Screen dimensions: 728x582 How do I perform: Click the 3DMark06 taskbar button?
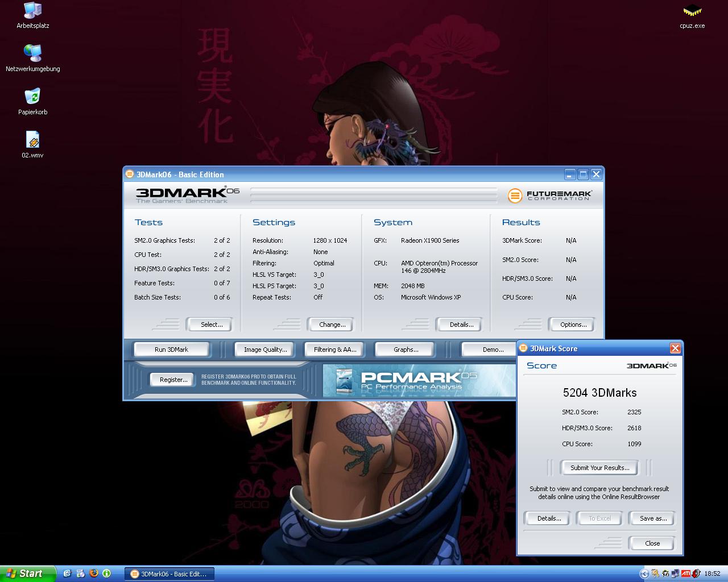click(x=169, y=574)
